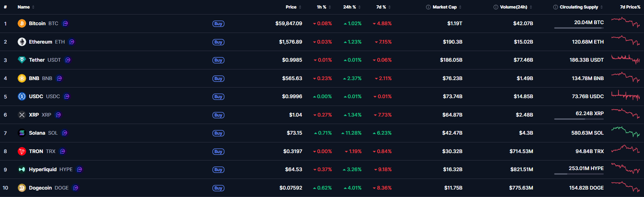Viewport: 644px width, 197px height.
Task: Click the BNB coin logo
Action: (x=22, y=78)
